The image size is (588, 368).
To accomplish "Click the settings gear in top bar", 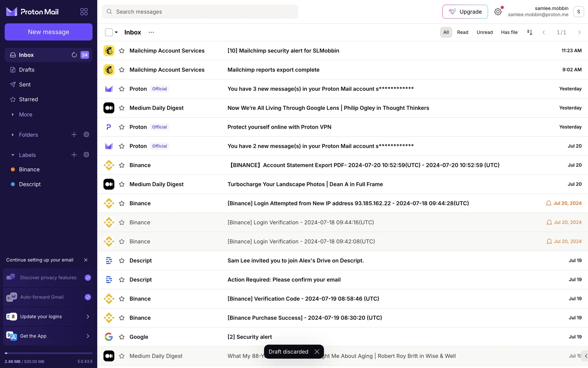I will [498, 12].
